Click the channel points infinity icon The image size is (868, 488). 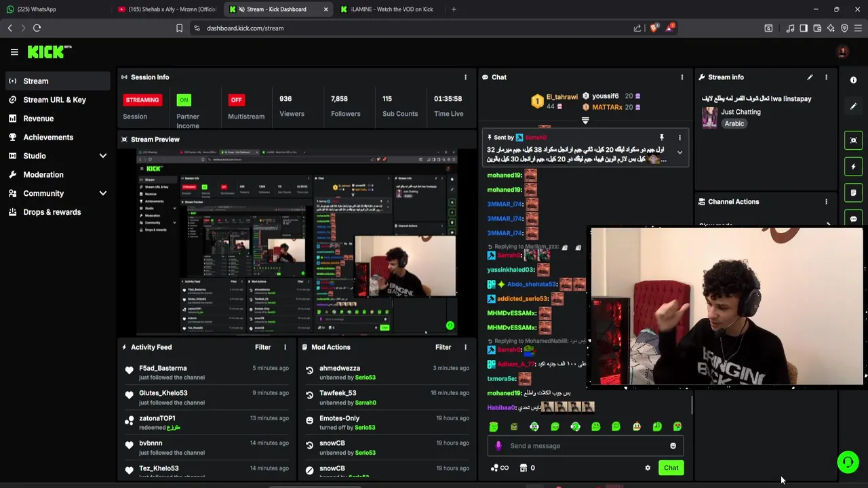(500, 468)
